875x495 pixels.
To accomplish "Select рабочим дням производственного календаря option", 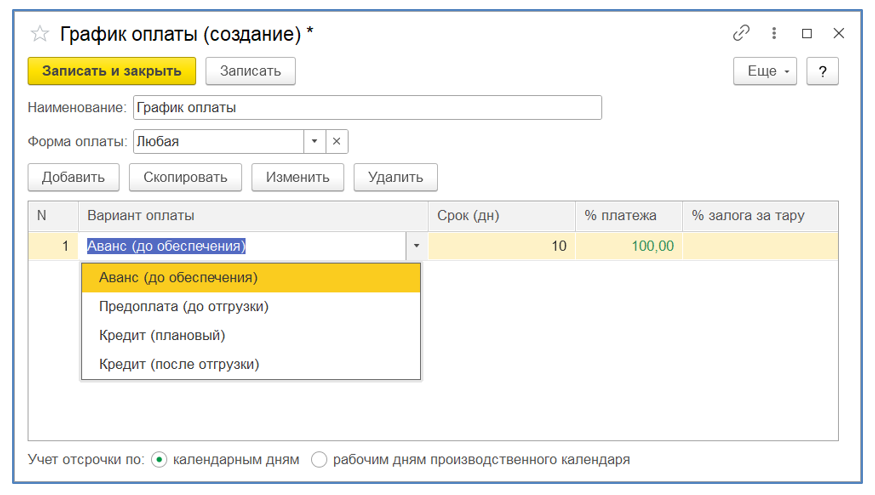I will 319,460.
